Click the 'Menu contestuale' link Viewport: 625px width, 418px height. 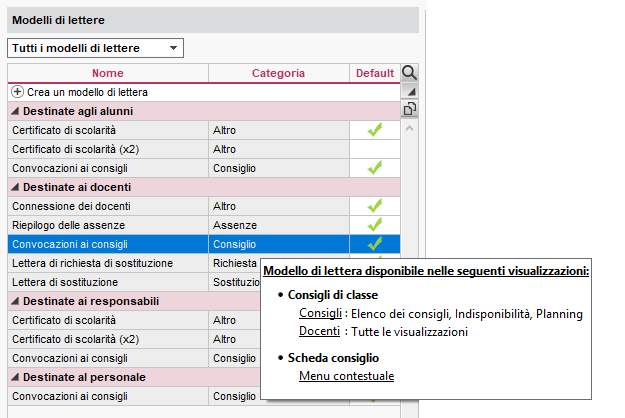click(x=346, y=376)
